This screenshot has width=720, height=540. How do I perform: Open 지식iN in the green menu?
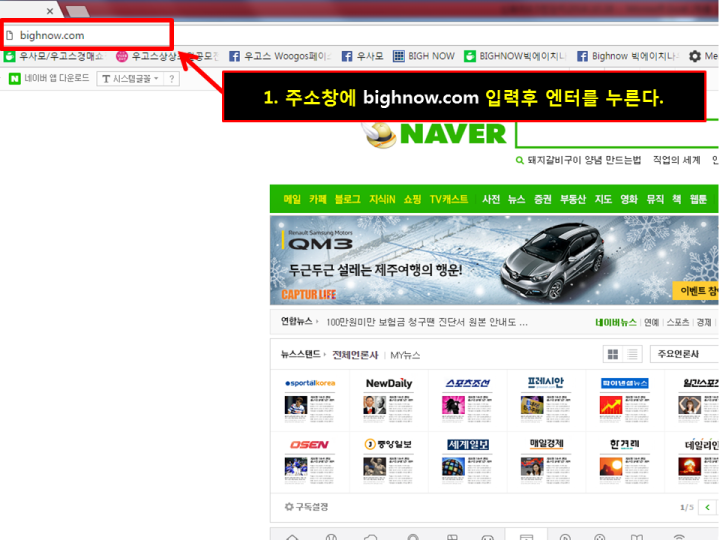[x=382, y=199]
